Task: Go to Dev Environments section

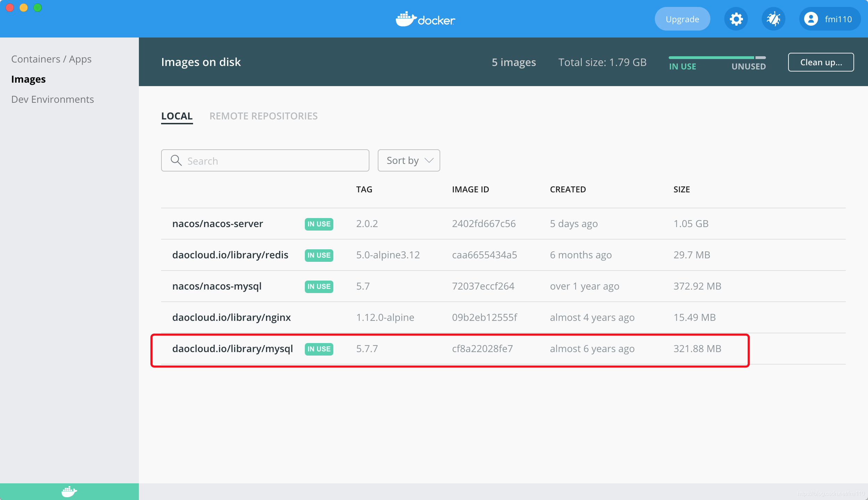Action: pos(52,99)
